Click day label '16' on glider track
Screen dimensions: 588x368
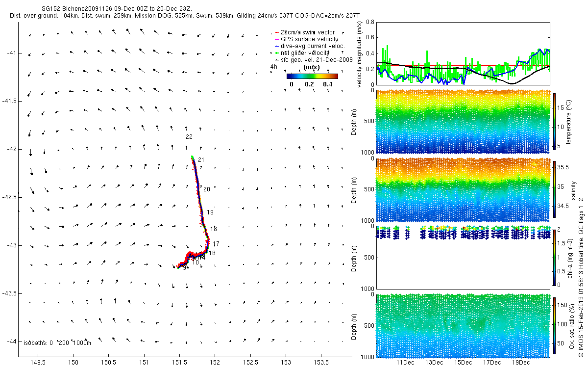pyautogui.click(x=212, y=253)
